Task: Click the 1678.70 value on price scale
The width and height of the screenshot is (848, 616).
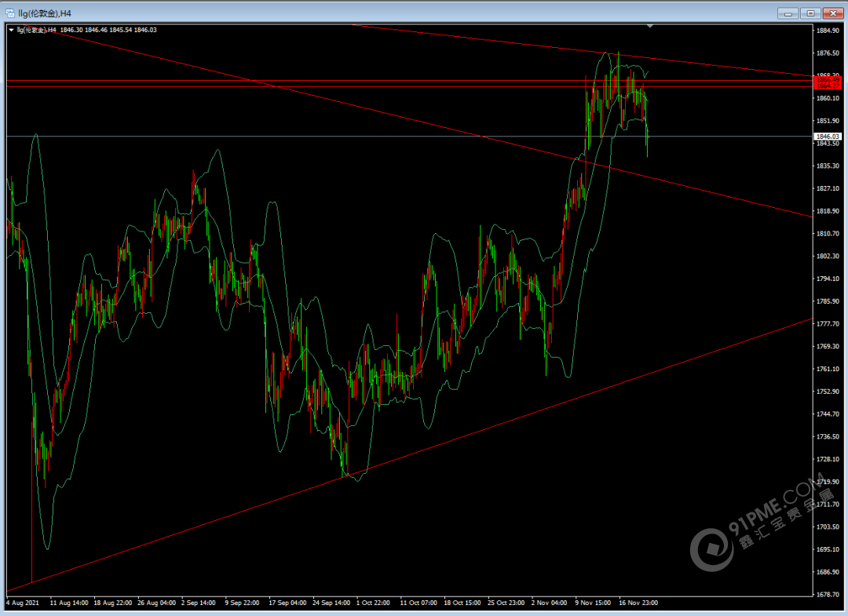Action: [x=828, y=595]
